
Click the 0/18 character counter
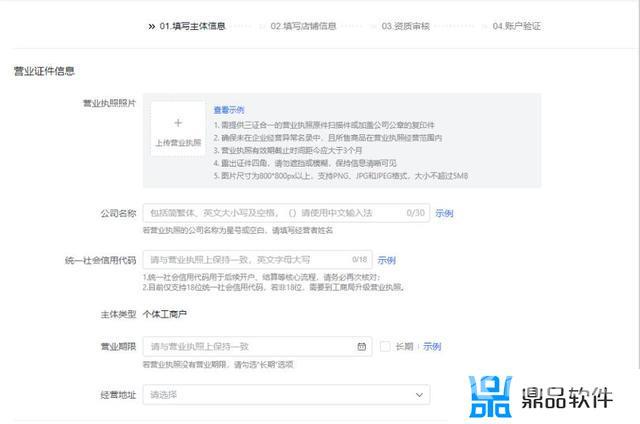[360, 260]
